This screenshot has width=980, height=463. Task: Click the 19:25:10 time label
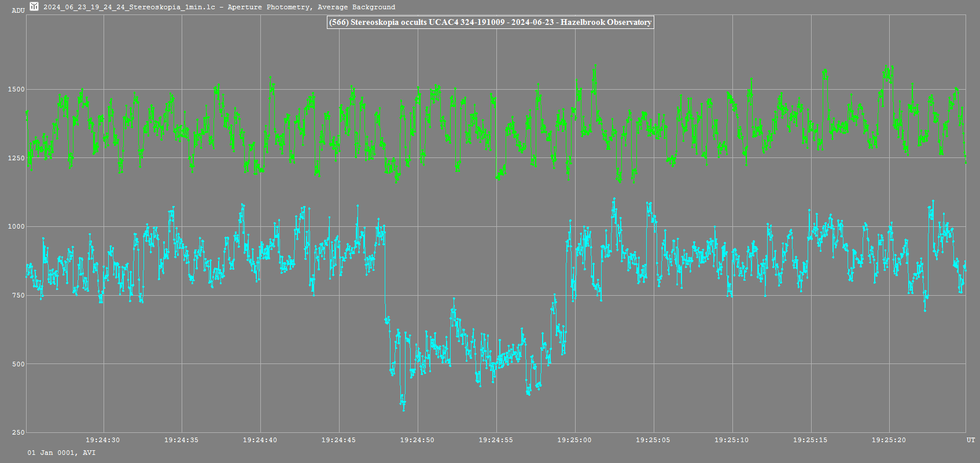coord(731,440)
